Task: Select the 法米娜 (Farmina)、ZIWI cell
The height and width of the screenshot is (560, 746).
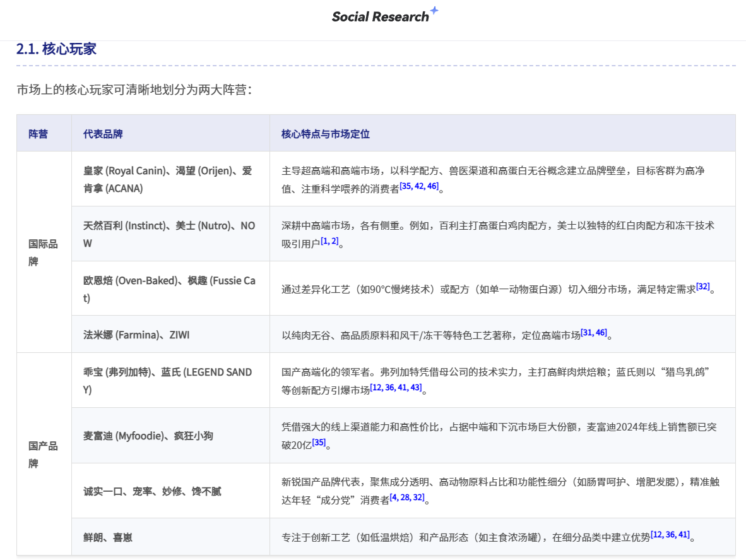Action: coord(171,335)
